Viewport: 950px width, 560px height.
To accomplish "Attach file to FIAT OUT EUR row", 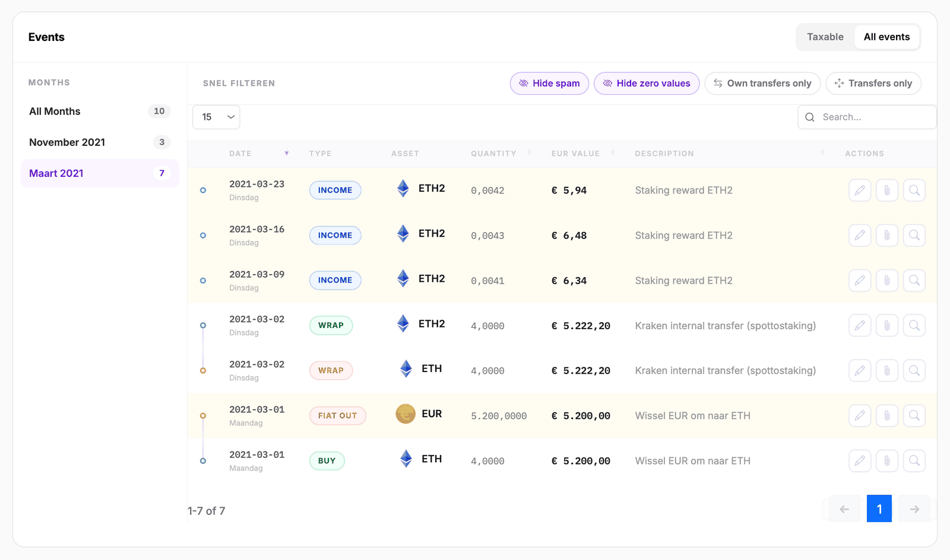I will 887,416.
